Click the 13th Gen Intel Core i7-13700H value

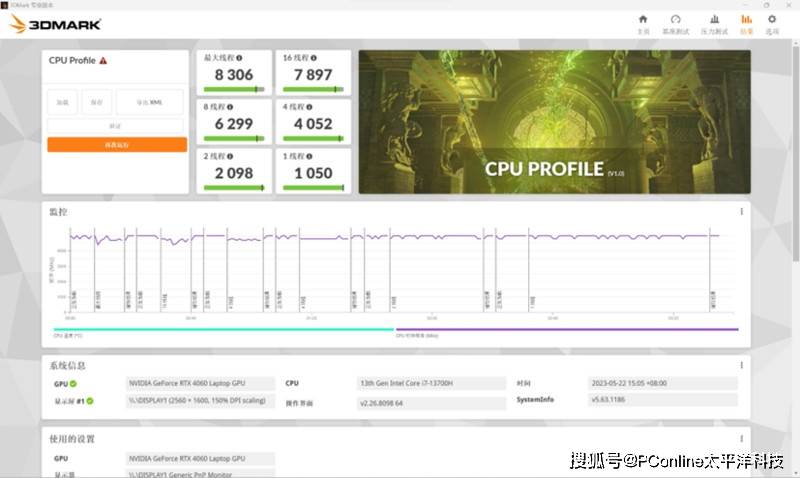(x=431, y=383)
